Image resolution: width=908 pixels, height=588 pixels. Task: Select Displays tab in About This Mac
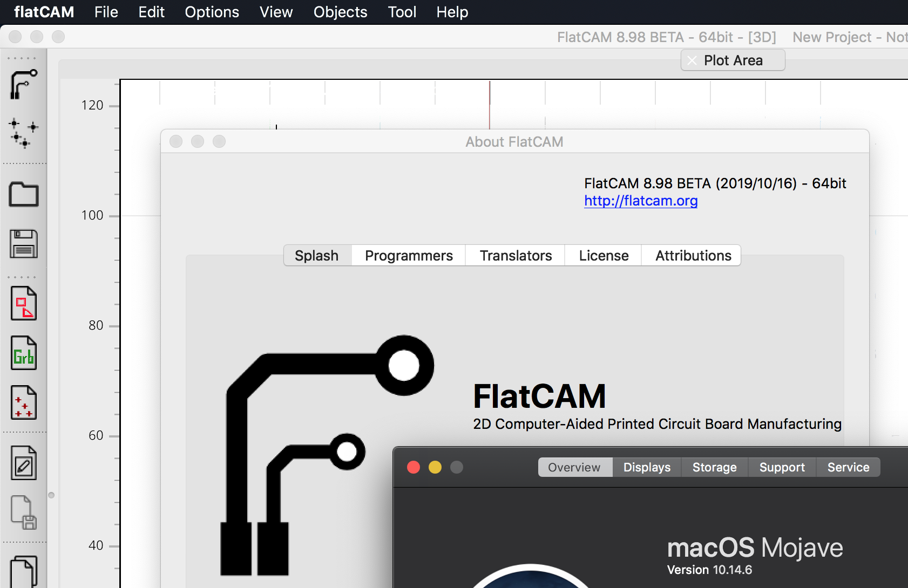(647, 467)
